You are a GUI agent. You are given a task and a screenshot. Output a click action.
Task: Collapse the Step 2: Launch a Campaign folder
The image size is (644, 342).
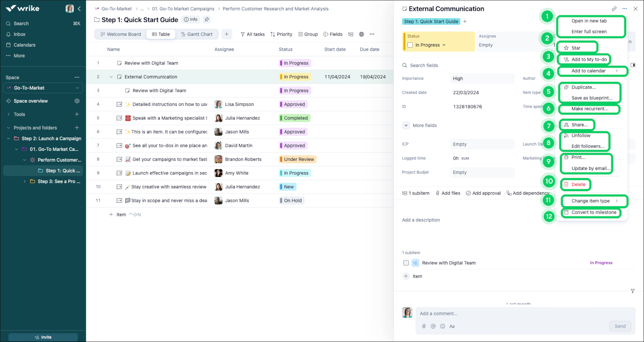(9, 138)
